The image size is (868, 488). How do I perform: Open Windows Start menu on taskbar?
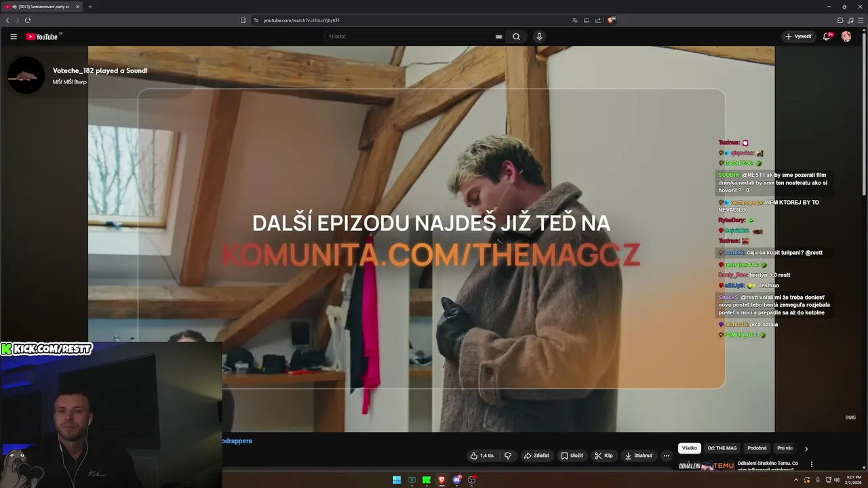(x=397, y=480)
